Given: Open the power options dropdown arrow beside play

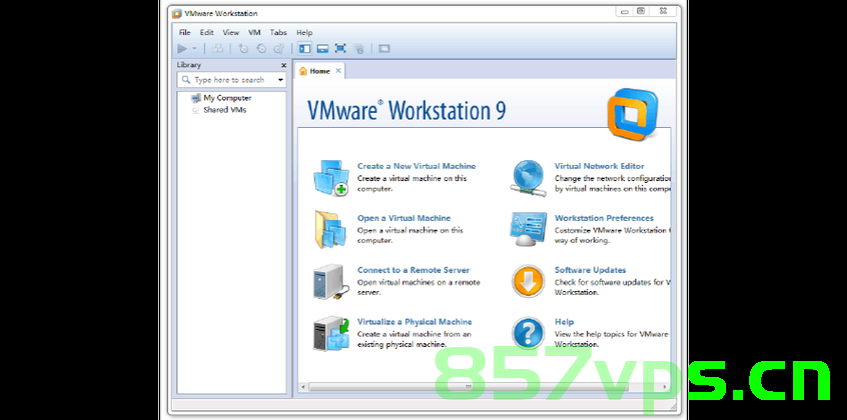Looking at the screenshot, I should pyautogui.click(x=194, y=49).
